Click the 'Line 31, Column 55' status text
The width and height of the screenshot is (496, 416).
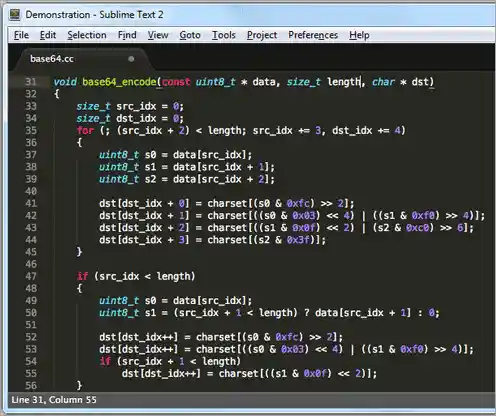click(54, 400)
